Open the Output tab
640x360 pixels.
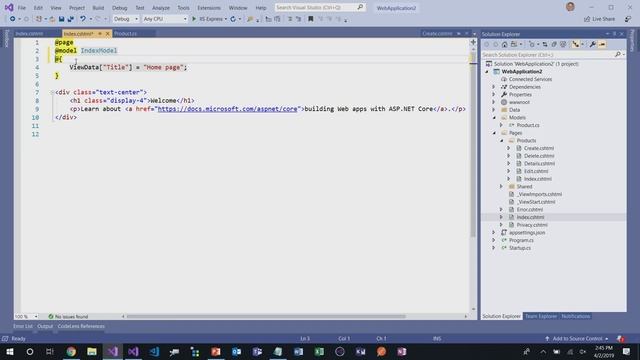click(45, 326)
